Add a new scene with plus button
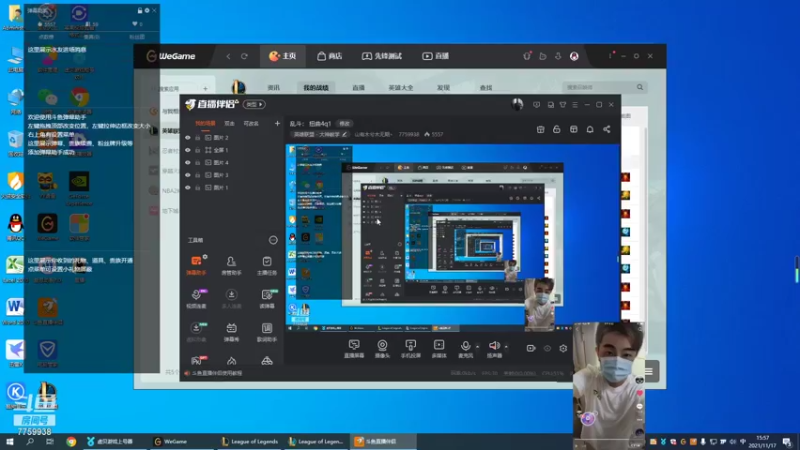Image resolution: width=800 pixels, height=450 pixels. pos(277,123)
